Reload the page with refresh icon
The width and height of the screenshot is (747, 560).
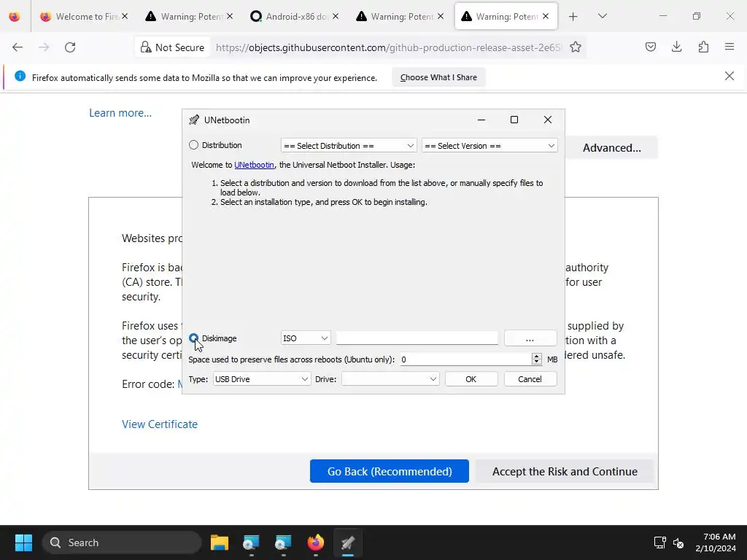pyautogui.click(x=70, y=47)
